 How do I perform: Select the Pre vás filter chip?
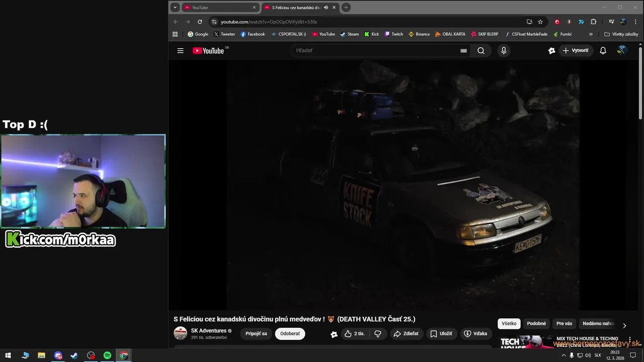[x=564, y=324]
